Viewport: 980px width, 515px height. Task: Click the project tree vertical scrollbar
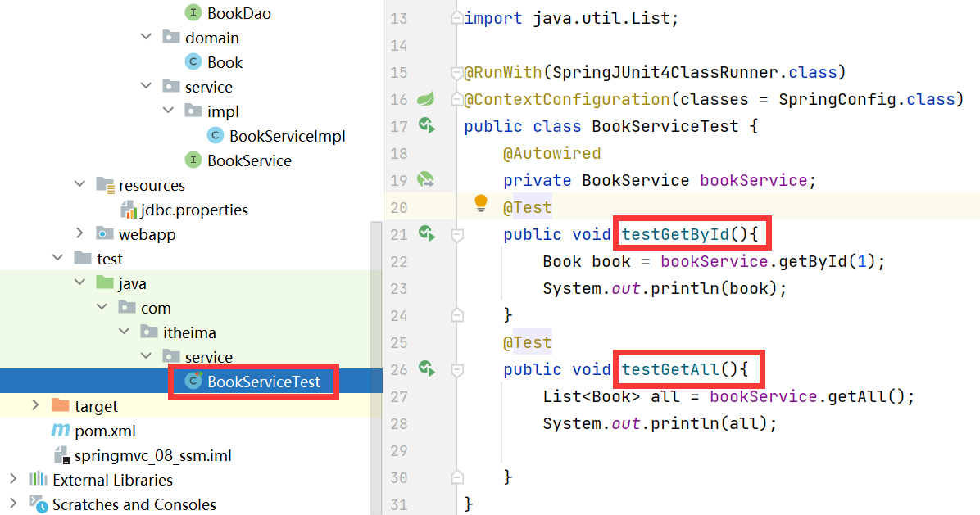pos(376,368)
